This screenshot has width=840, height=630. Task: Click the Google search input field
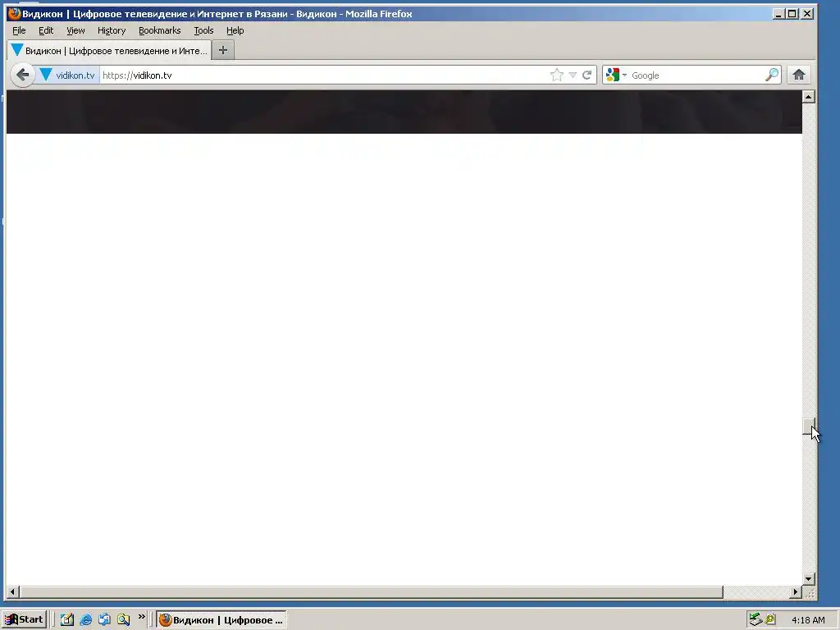696,75
